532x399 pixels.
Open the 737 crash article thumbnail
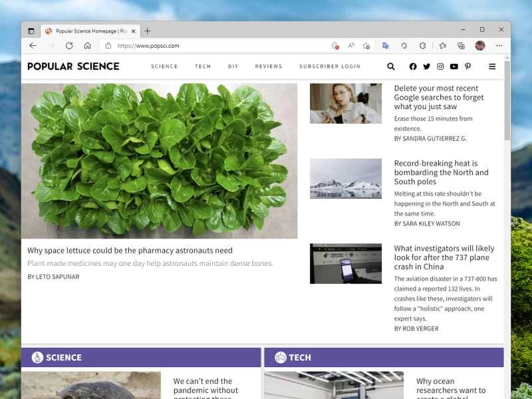click(345, 263)
